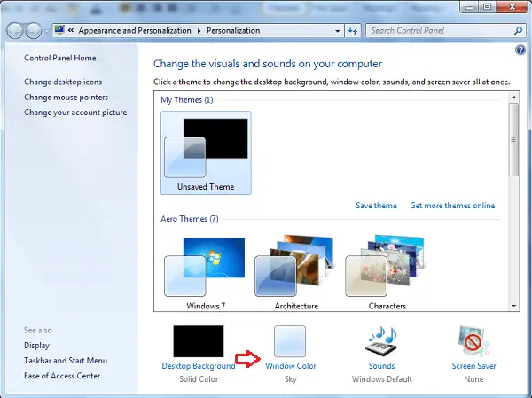This screenshot has height=398, width=532.
Task: Open the Desktop Background link
Action: click(199, 366)
